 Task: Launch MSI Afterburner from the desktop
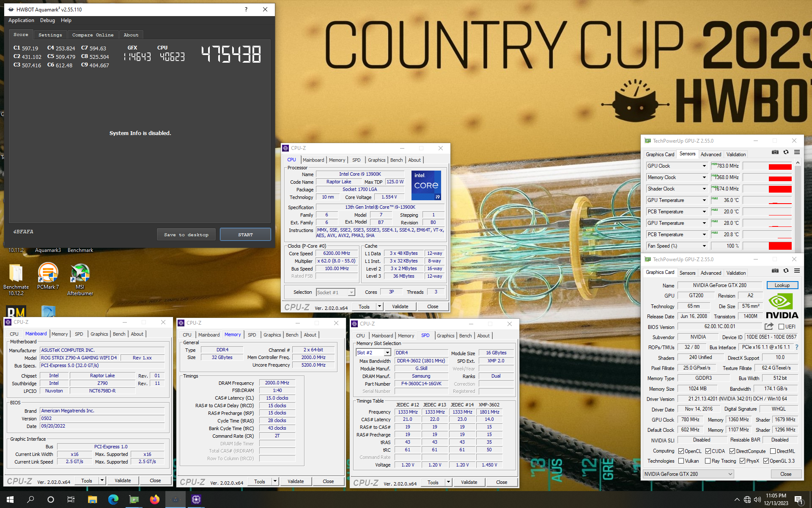tap(80, 279)
